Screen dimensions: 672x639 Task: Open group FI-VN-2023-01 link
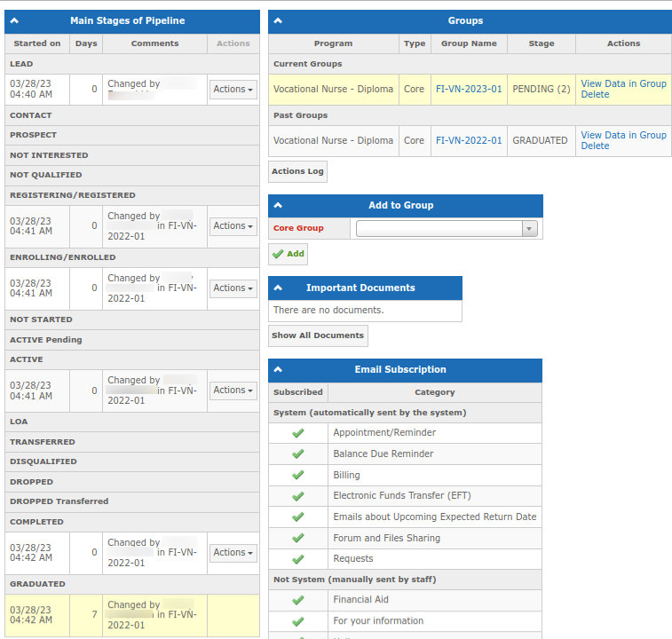click(x=469, y=89)
